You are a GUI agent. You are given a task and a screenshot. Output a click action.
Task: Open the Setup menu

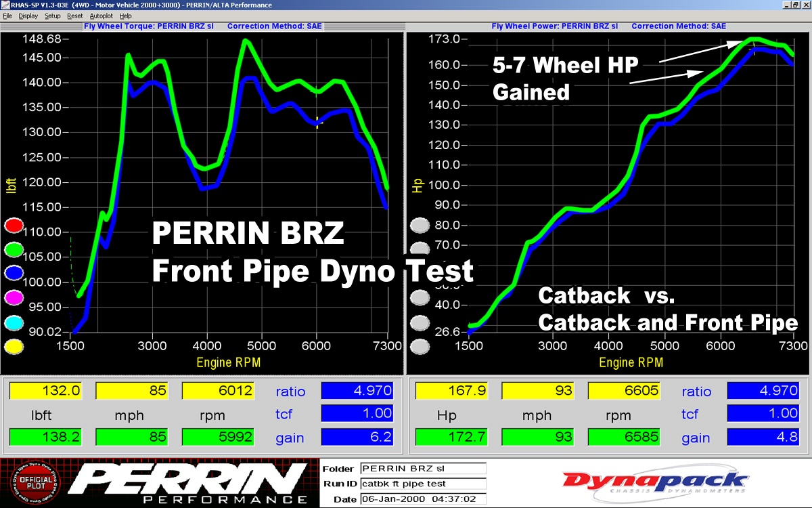pos(52,16)
